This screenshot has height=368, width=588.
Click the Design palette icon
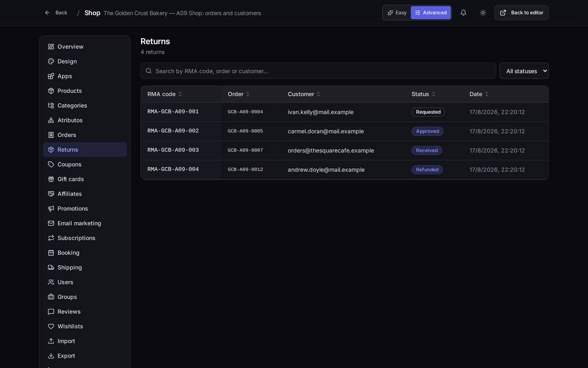tap(51, 61)
